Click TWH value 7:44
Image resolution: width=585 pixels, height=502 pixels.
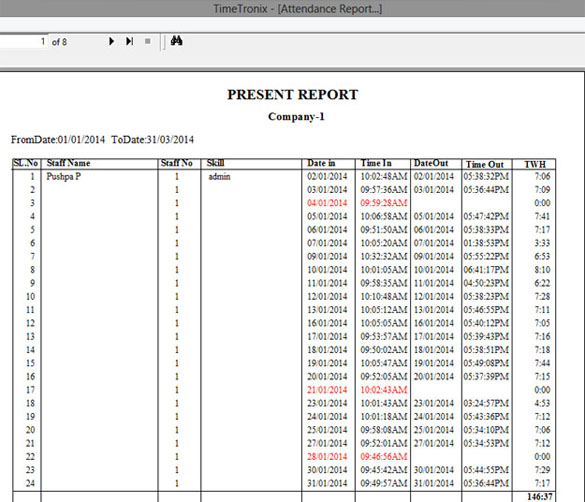pyautogui.click(x=542, y=363)
